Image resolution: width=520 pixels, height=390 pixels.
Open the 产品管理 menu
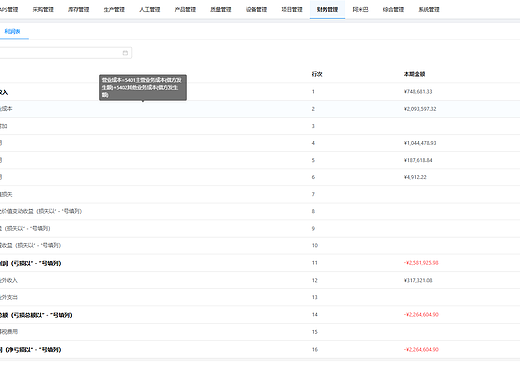click(185, 9)
